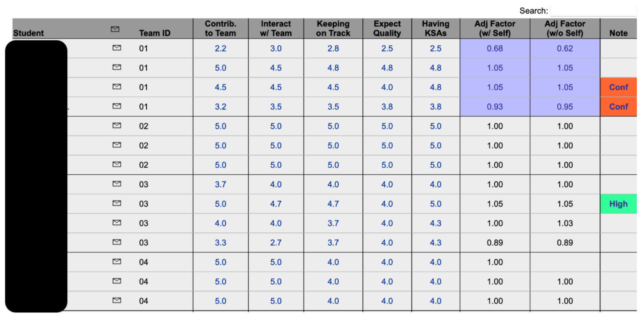Email the Team 01 student with 3.2 contribution

point(117,106)
